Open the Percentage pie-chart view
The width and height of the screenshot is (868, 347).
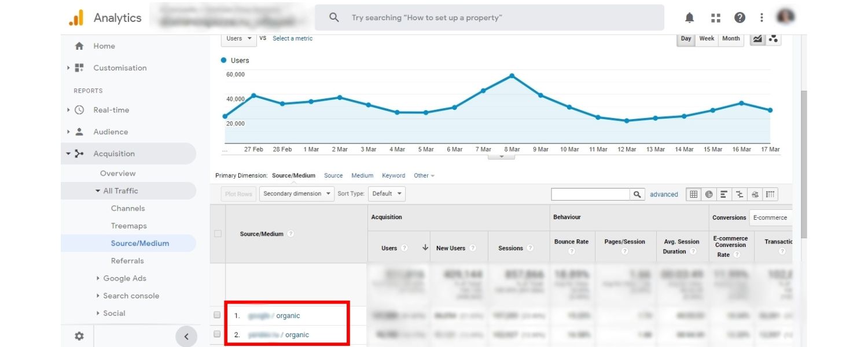[x=708, y=194]
